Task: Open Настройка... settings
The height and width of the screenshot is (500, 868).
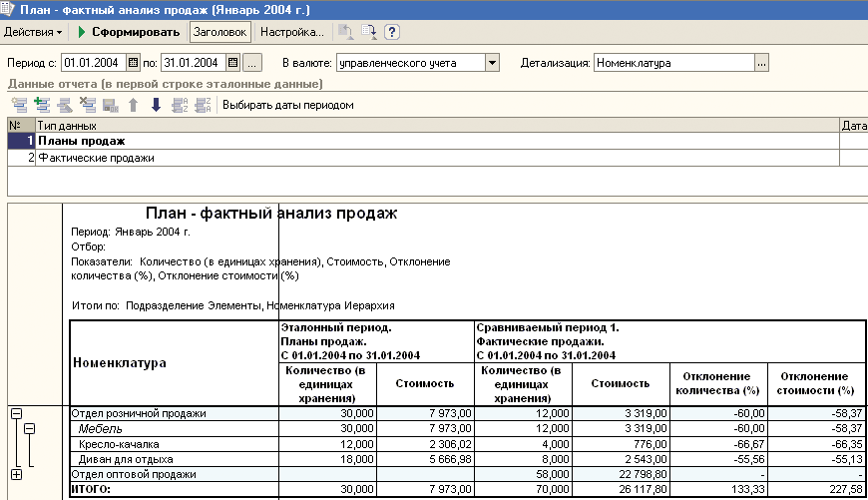Action: click(292, 33)
